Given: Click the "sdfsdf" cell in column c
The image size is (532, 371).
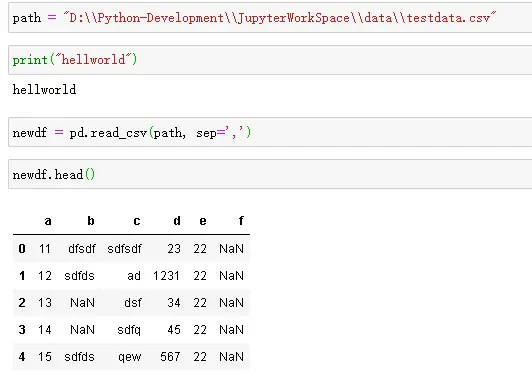Looking at the screenshot, I should click(x=124, y=249).
